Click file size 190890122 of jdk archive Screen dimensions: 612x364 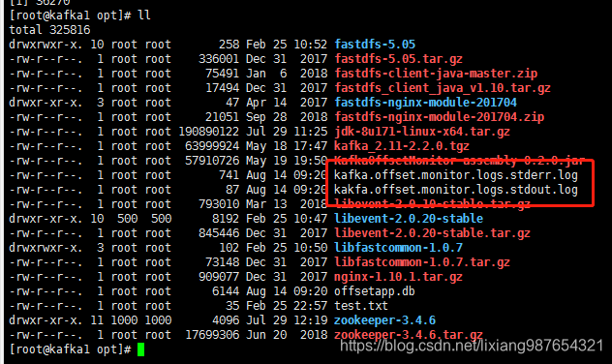(209, 132)
